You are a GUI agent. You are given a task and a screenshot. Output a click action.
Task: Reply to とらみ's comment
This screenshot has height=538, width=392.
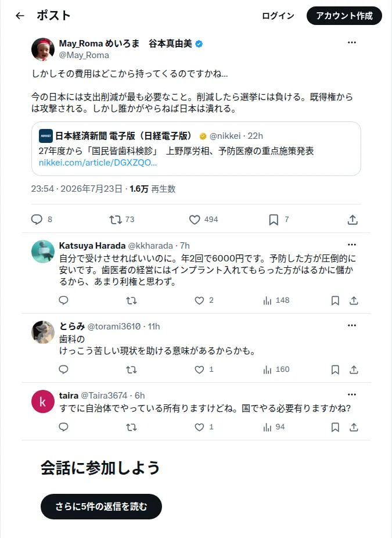[x=63, y=370]
